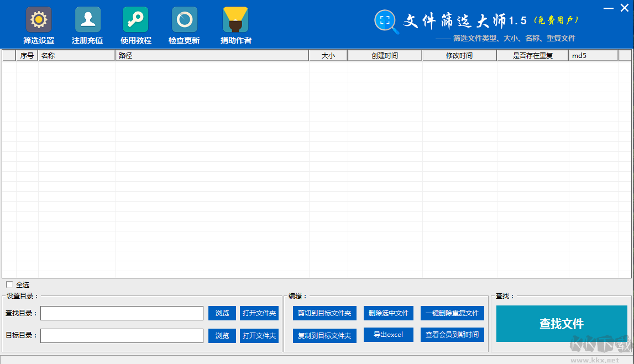634x364 pixels.
Task: Close the 文件筛选大师 window
Action: [x=625, y=8]
